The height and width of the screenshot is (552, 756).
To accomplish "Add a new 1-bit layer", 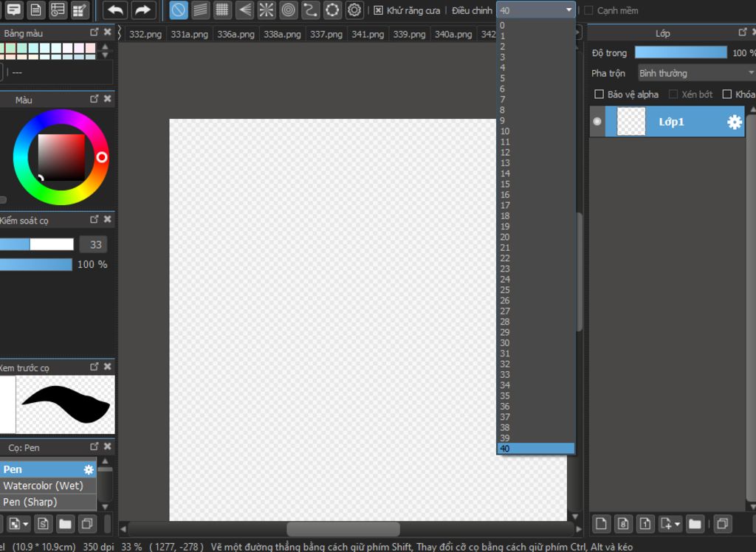I will [645, 523].
